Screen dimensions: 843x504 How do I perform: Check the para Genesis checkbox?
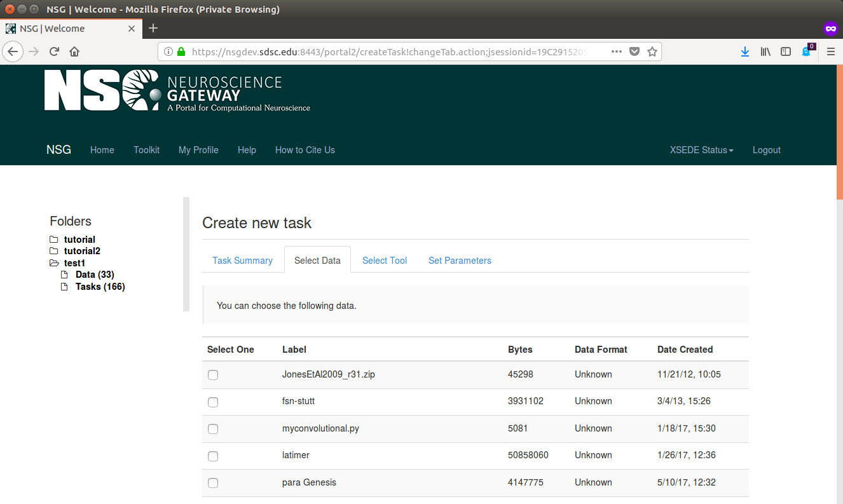click(213, 483)
